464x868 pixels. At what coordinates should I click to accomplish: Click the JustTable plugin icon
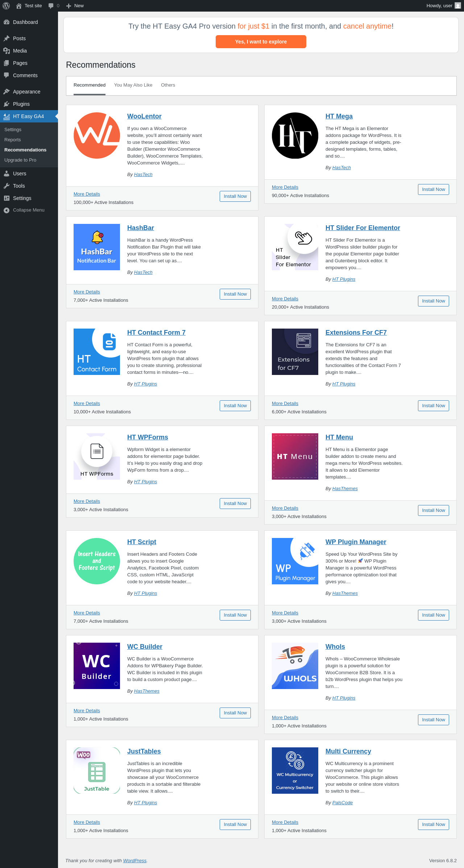[x=97, y=771]
